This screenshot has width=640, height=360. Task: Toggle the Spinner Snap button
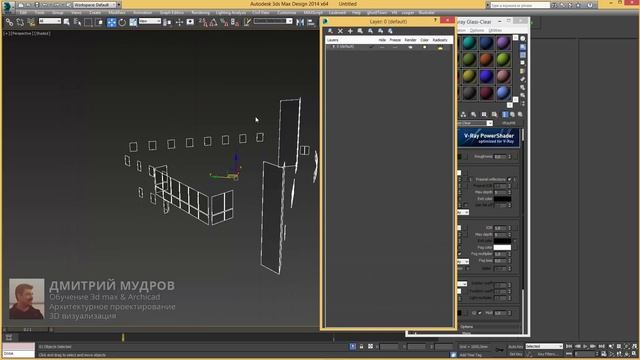tap(235, 22)
